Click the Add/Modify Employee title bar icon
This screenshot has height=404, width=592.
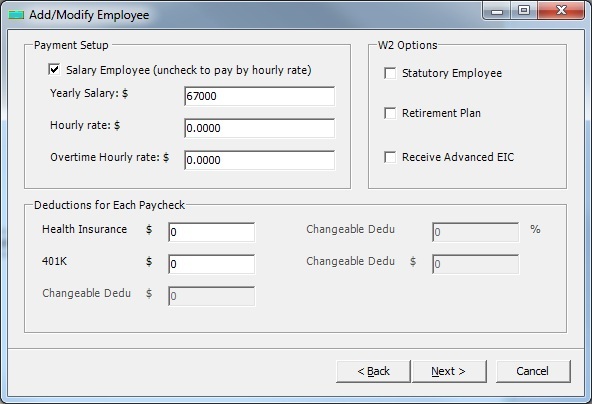(16, 15)
